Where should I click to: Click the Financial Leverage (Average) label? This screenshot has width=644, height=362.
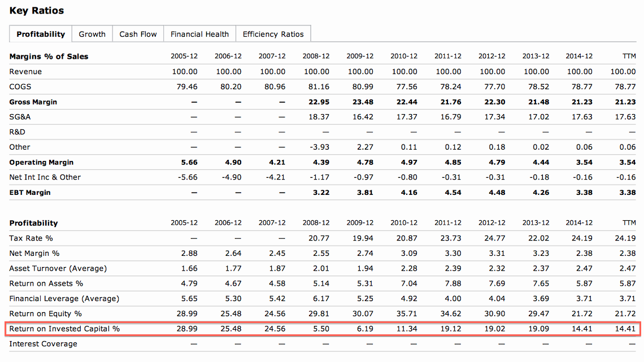64,298
